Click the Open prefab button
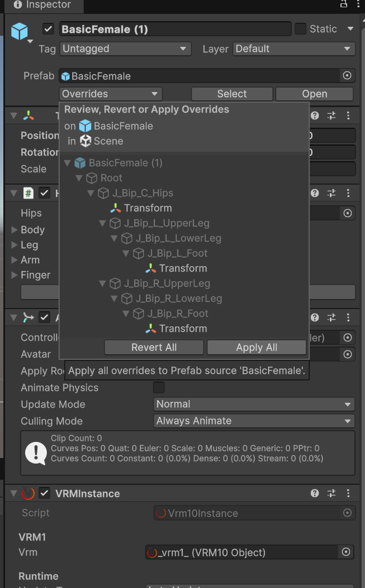The height and width of the screenshot is (588, 365). [315, 94]
